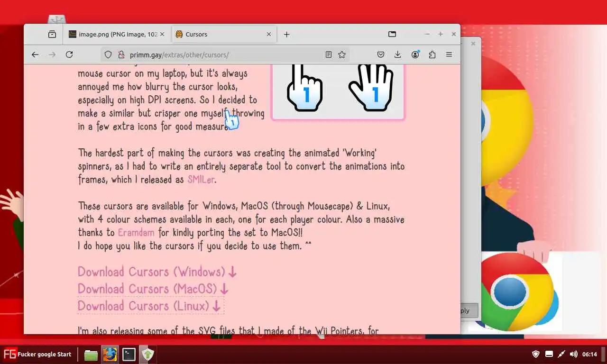607x364 pixels.
Task: Open the network connection tray icon
Action: pyautogui.click(x=561, y=354)
